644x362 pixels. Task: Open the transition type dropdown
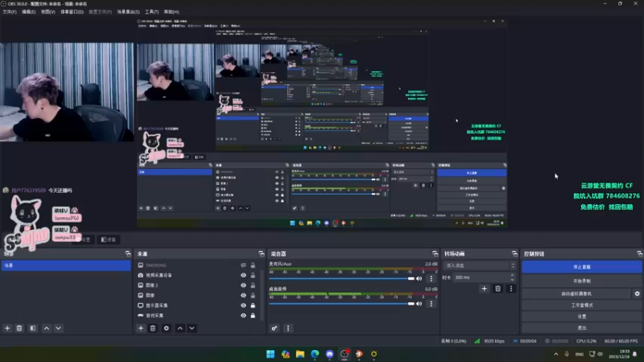(479, 265)
